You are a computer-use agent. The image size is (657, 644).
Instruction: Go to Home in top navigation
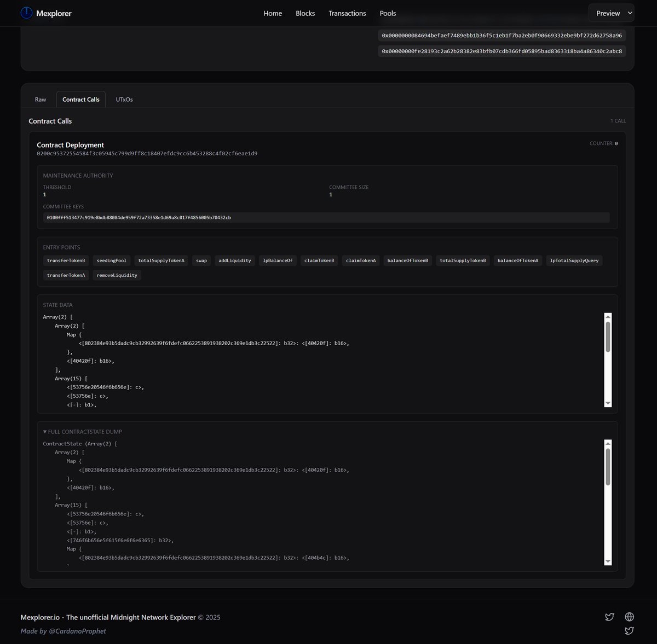click(273, 13)
